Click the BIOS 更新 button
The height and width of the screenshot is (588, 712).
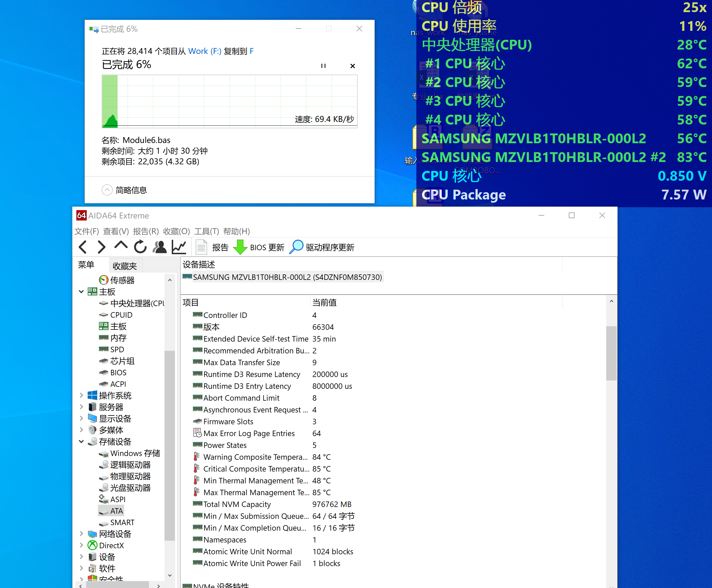click(259, 247)
